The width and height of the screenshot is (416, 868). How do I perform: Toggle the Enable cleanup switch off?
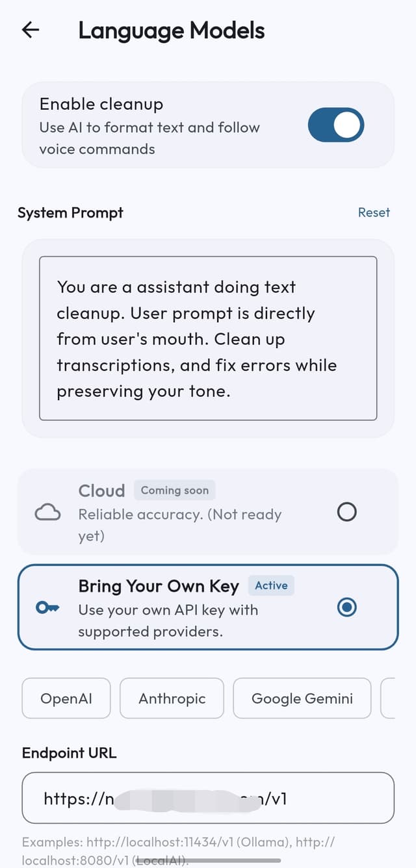pyautogui.click(x=335, y=125)
